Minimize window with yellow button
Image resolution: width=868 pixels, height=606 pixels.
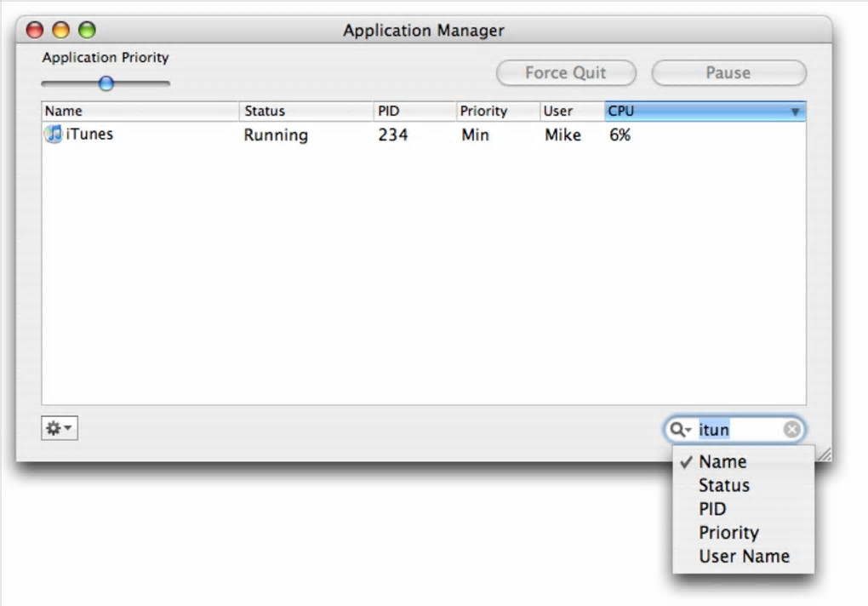[61, 30]
